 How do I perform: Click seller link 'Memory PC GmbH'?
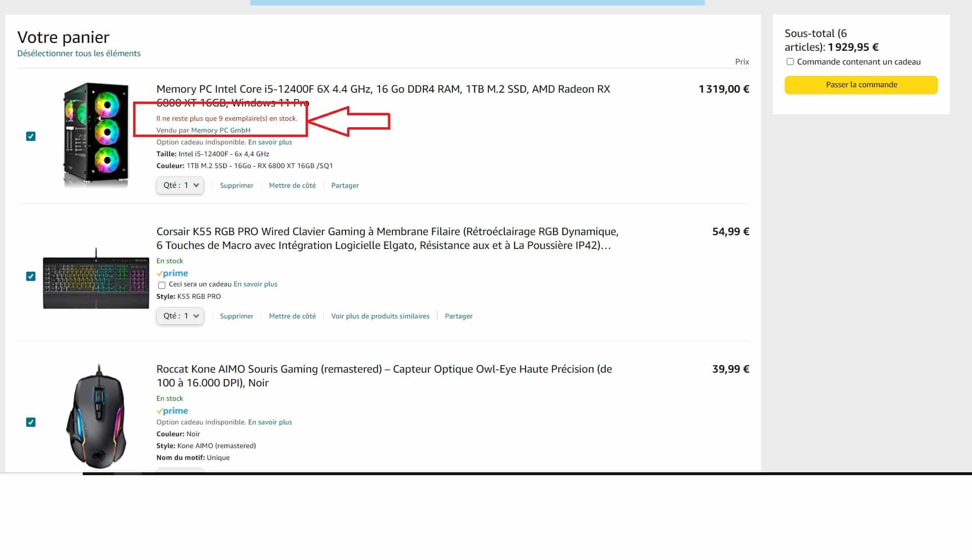pyautogui.click(x=221, y=130)
